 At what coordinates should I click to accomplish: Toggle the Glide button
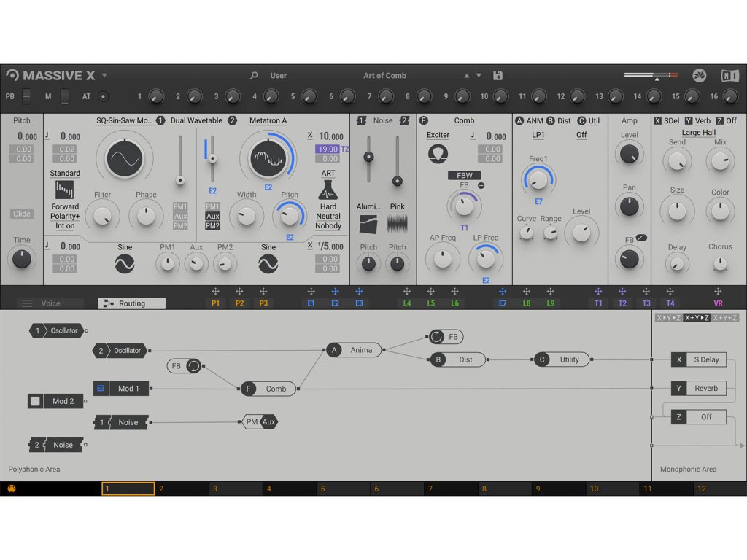21,214
